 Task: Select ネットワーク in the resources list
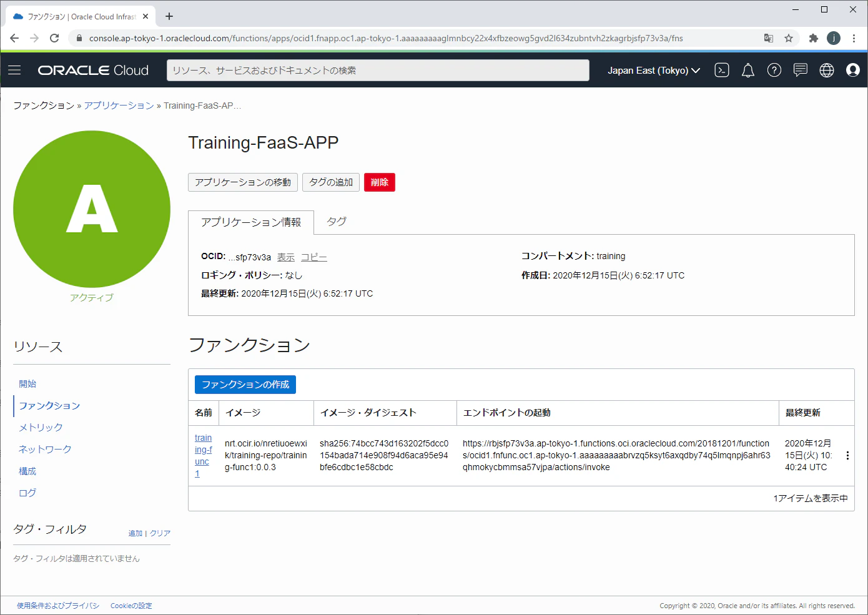tap(45, 449)
